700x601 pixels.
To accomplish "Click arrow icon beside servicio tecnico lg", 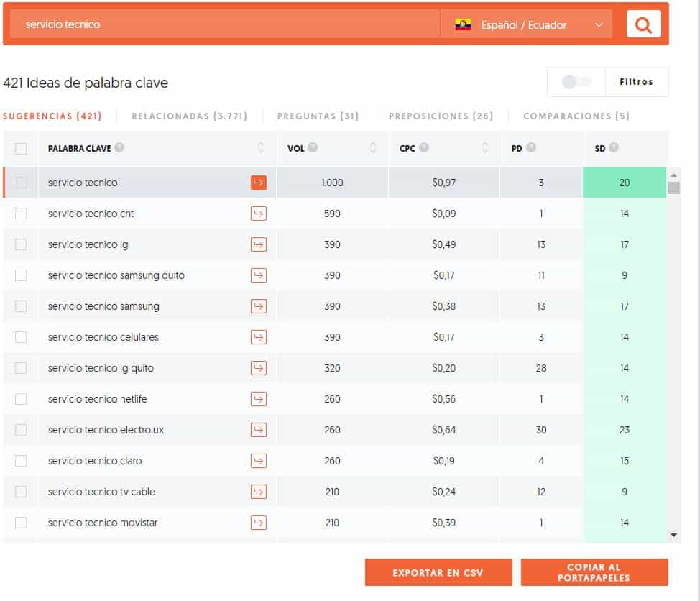I will click(x=259, y=244).
